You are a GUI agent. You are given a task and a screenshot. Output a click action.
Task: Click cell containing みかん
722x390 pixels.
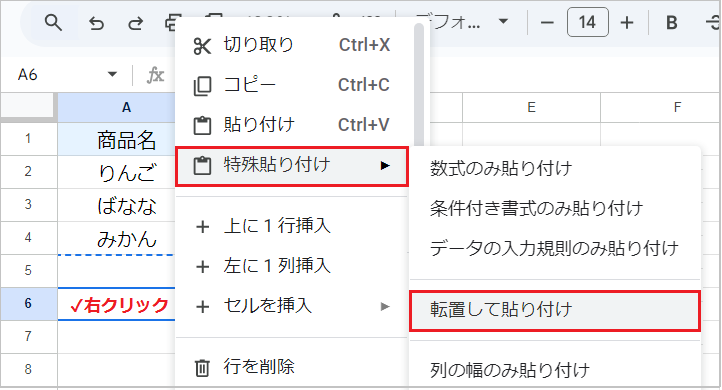tap(116, 238)
